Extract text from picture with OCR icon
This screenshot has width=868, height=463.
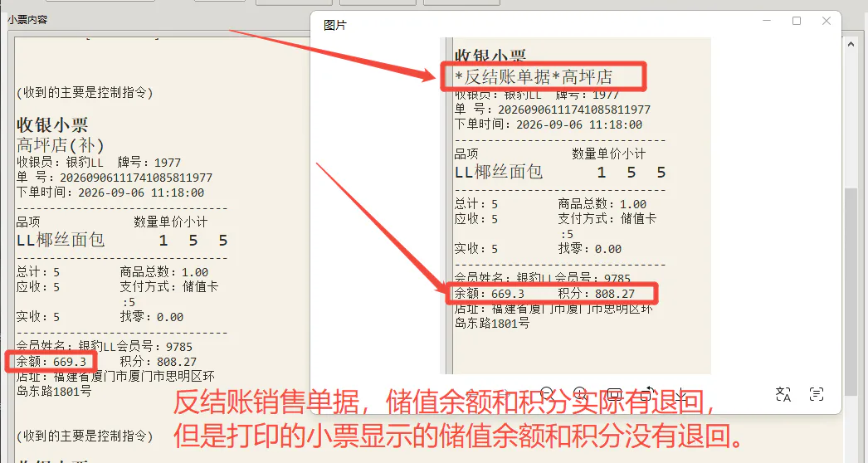[817, 394]
